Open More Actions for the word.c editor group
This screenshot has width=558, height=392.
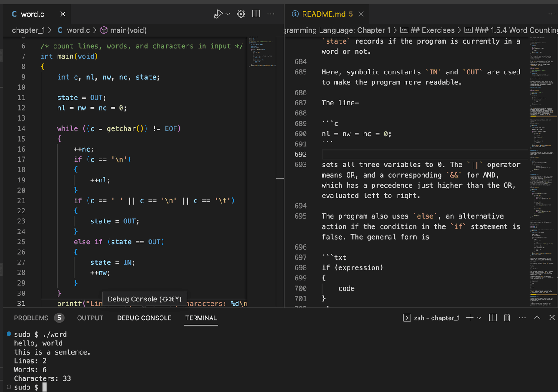(x=271, y=14)
